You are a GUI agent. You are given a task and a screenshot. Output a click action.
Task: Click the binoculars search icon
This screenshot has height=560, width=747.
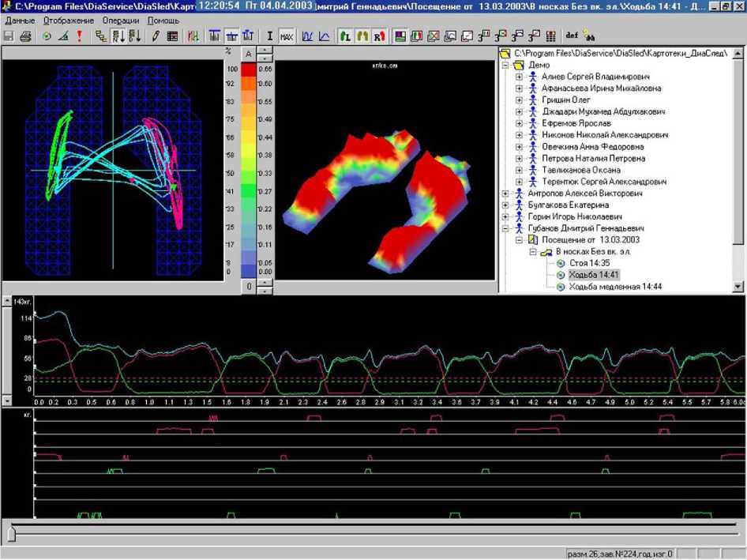590,36
